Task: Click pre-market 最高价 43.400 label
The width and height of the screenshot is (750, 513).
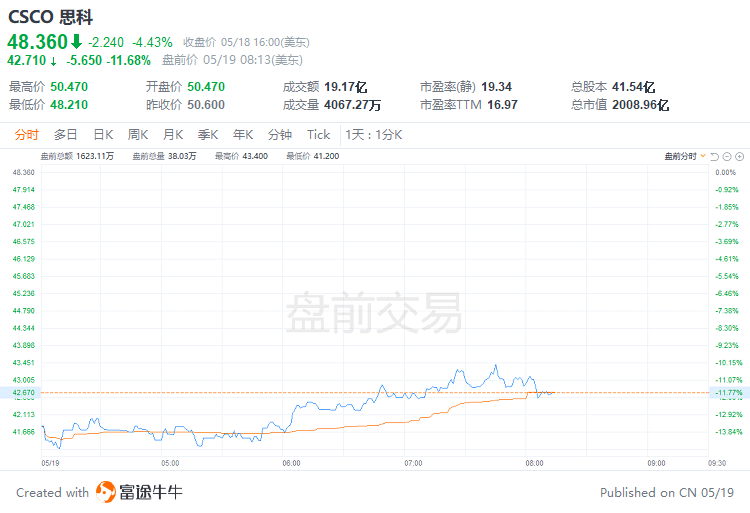Action: point(241,156)
